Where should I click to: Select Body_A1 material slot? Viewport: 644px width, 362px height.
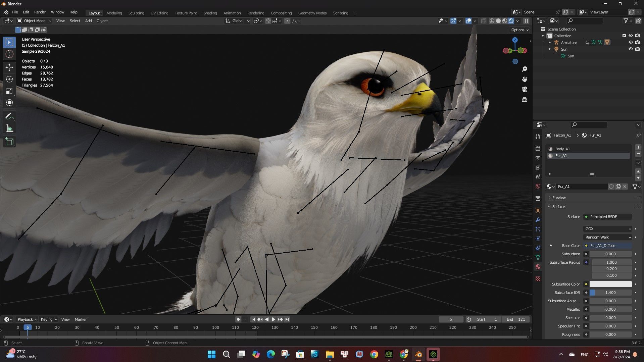click(x=589, y=149)
